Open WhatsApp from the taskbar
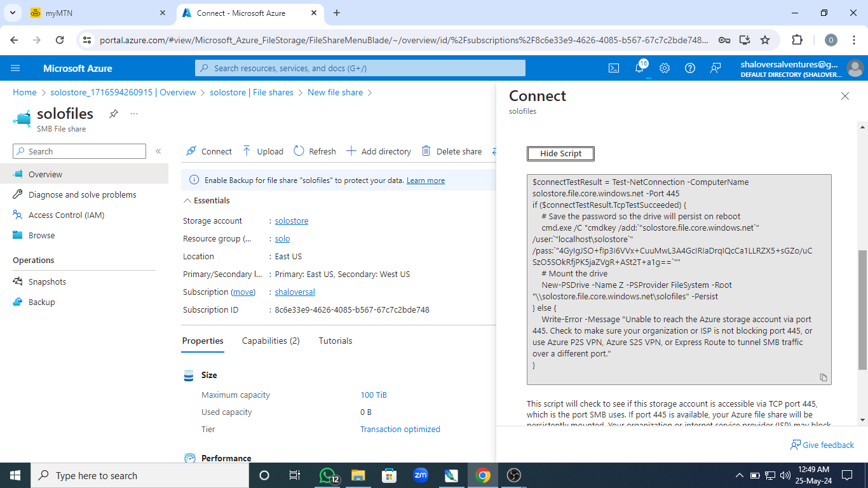 click(327, 475)
